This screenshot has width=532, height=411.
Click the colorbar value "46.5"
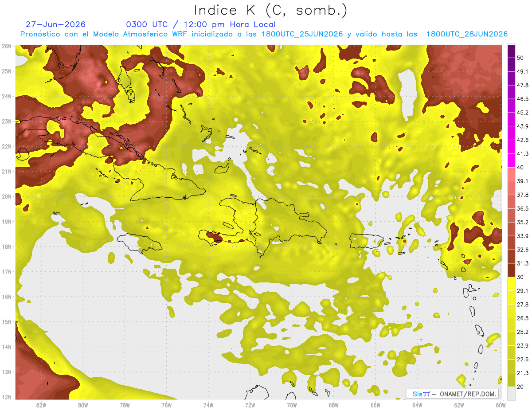(523, 99)
